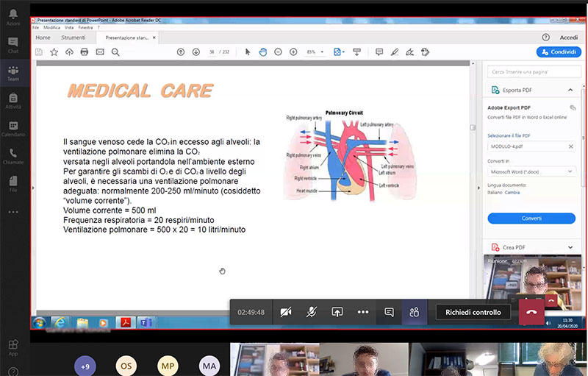Click the page number field showing 58

[x=212, y=52]
